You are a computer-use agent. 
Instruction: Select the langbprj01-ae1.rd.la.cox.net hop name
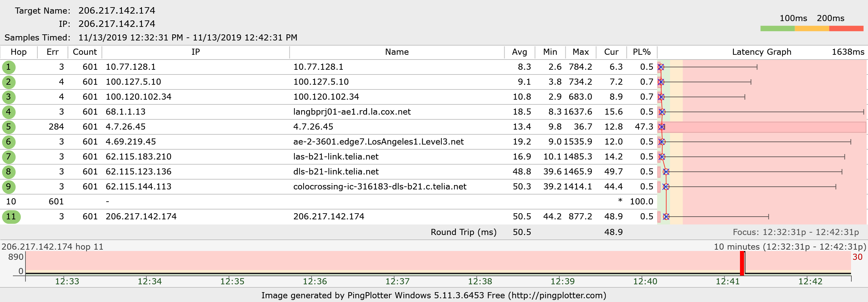[x=352, y=112]
